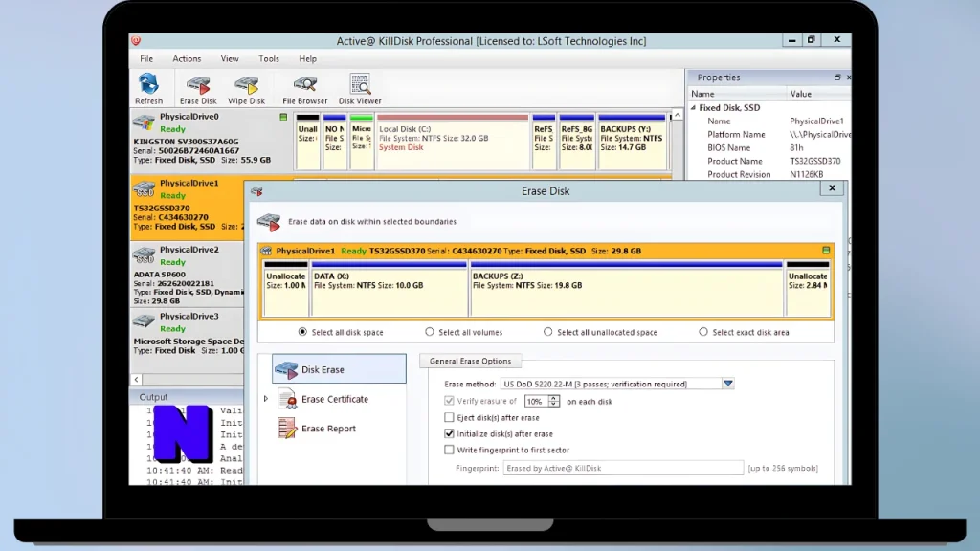The image size is (980, 551).
Task: Toggle Verify erasure checkbox
Action: click(449, 401)
